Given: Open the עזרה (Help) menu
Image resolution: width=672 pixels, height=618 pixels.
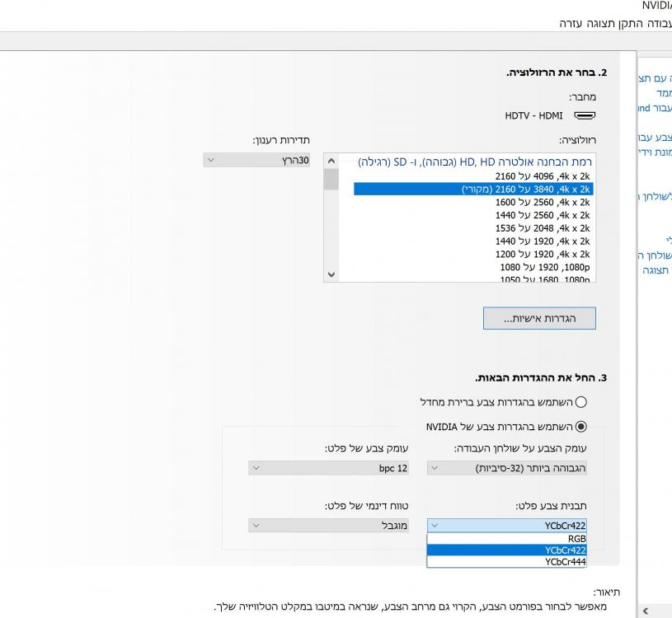Looking at the screenshot, I should point(571,24).
